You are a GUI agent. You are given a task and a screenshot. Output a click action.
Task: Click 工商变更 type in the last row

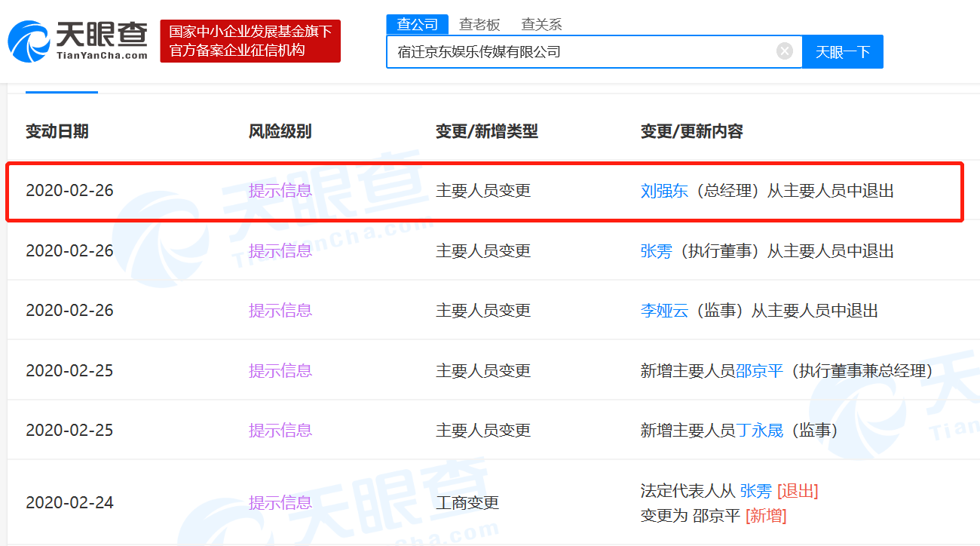tap(467, 503)
